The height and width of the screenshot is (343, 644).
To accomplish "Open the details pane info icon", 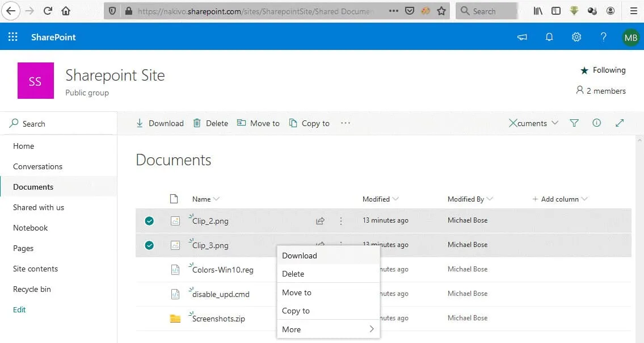I will point(596,123).
